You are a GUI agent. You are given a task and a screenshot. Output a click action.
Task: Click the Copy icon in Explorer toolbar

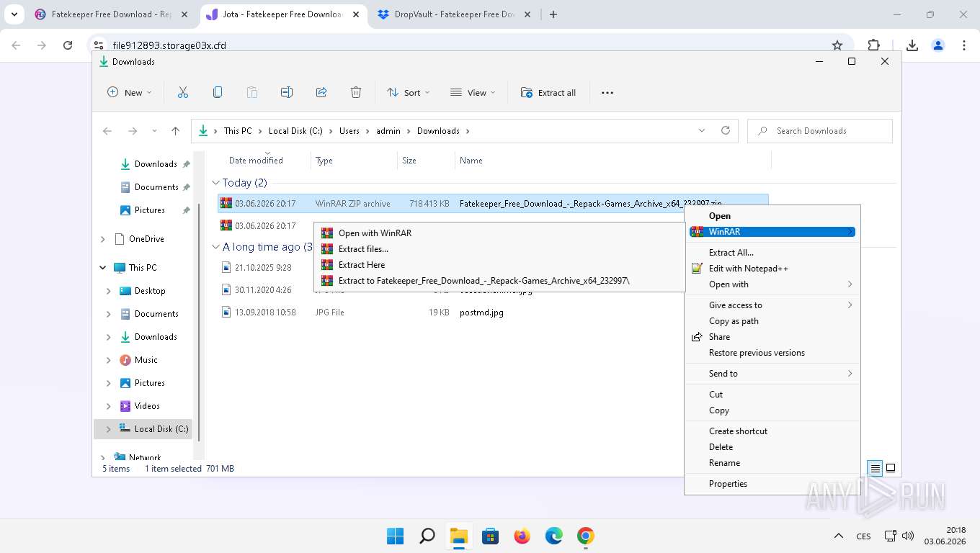point(218,92)
